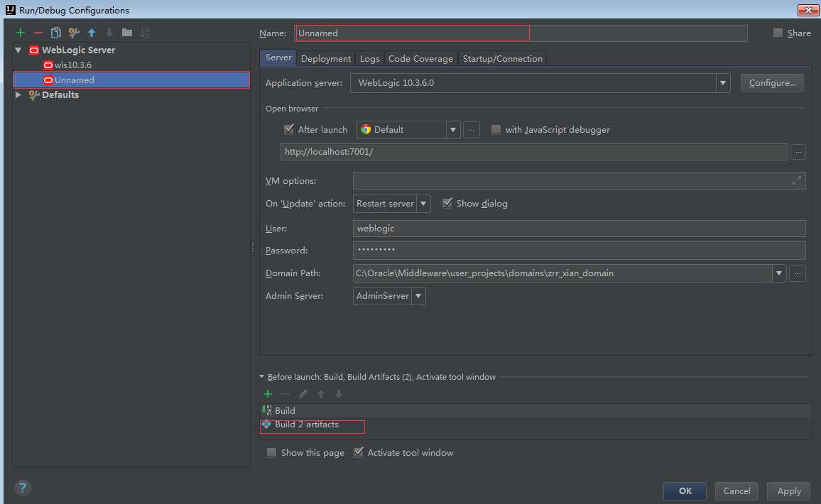Copy the selected configuration

tap(56, 33)
